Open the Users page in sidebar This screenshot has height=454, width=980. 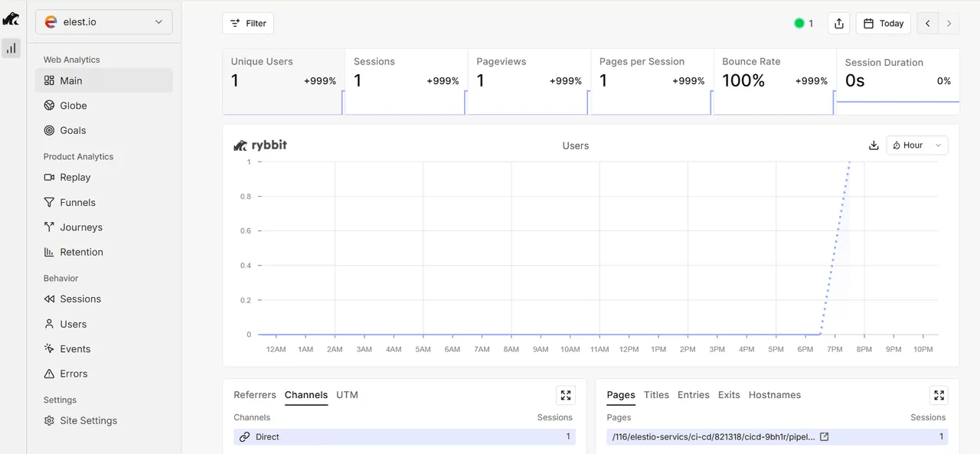103,324
